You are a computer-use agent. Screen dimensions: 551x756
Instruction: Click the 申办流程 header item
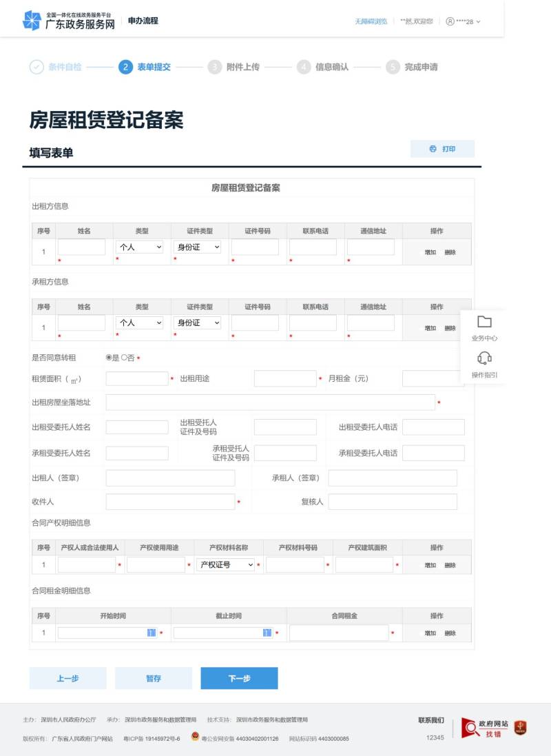click(x=143, y=21)
